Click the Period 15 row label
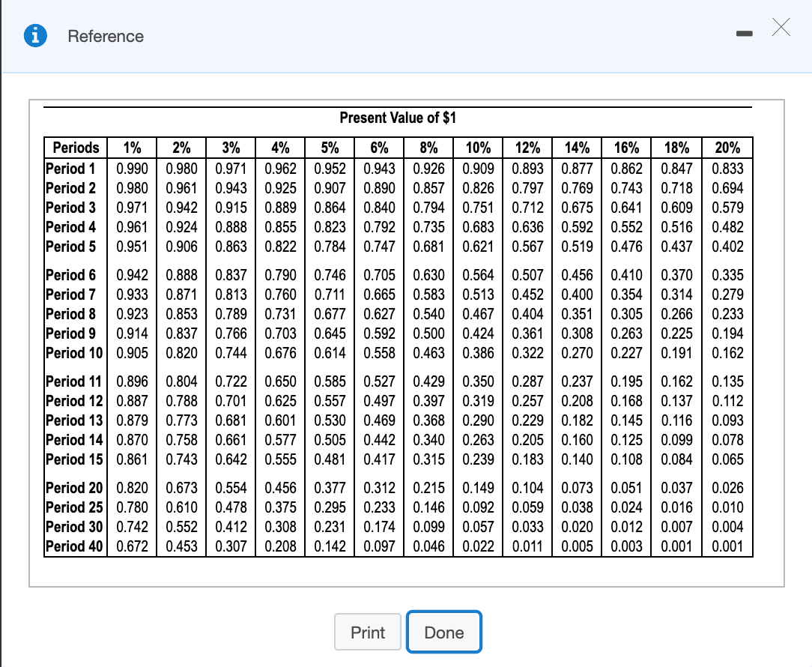The image size is (812, 667). pyautogui.click(x=74, y=459)
